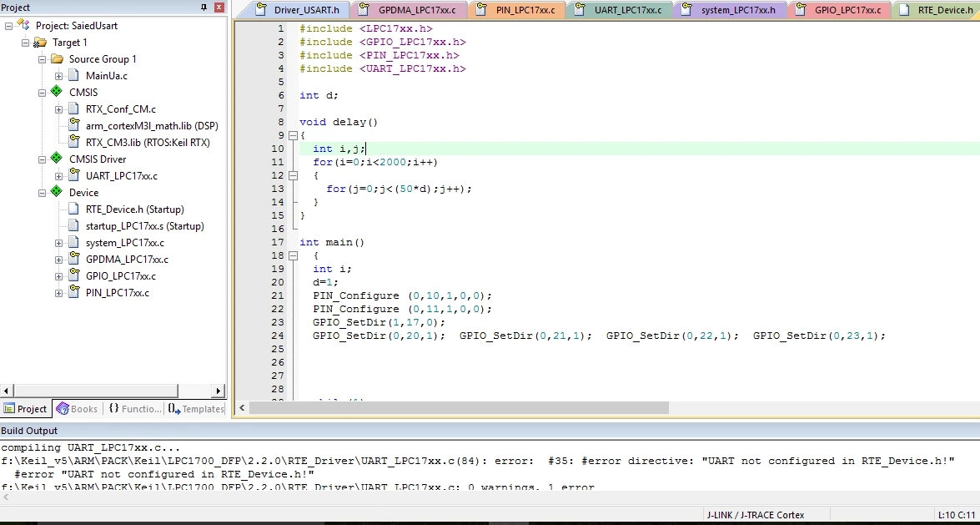
Task: Click the Project SaiedUsart root icon
Action: (23, 26)
